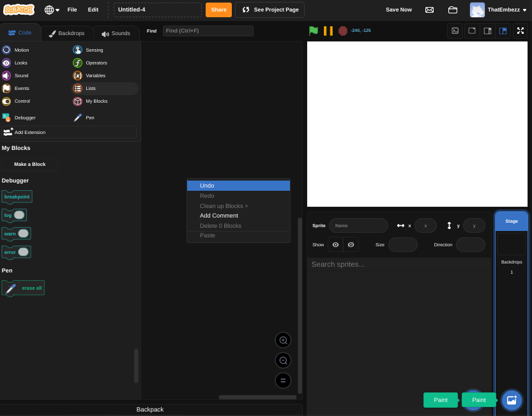Stop the project using the stop sign

pyautogui.click(x=342, y=30)
